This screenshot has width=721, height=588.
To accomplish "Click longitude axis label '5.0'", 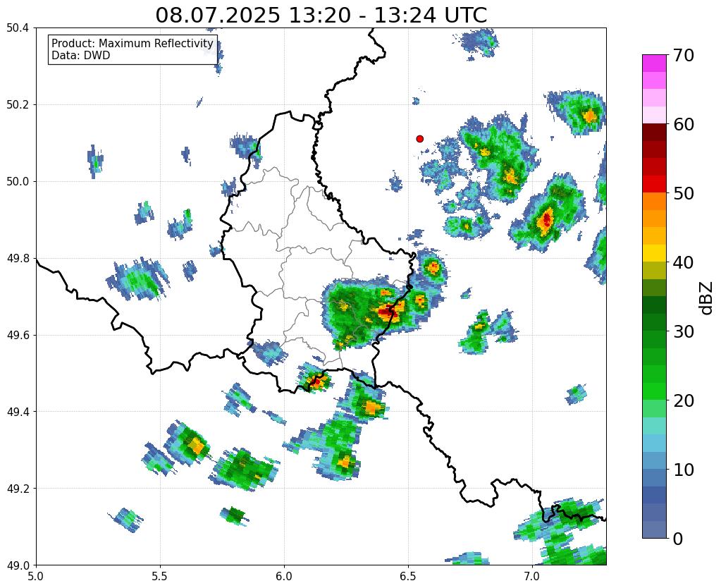I will pos(36,576).
